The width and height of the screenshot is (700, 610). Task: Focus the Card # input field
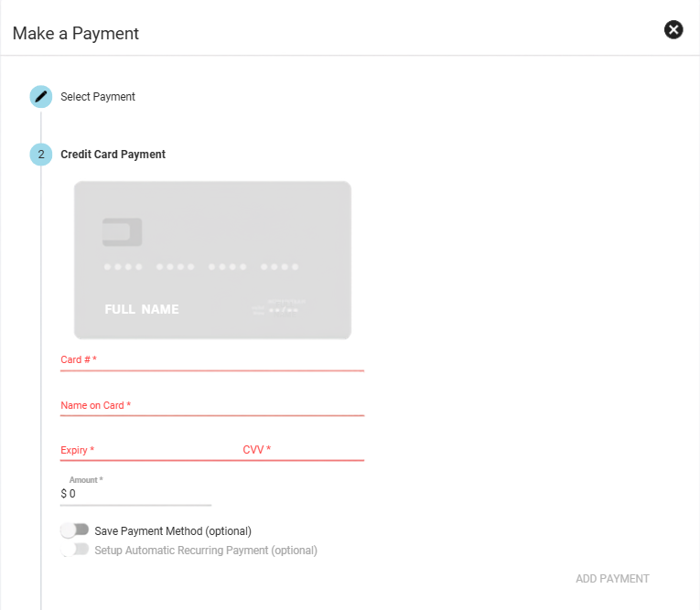tap(212, 361)
